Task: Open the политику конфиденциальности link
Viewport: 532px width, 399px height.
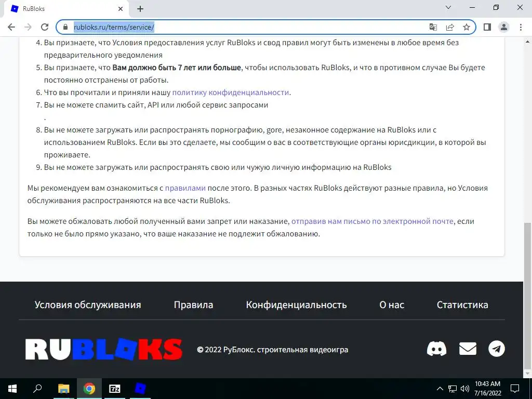Action: (x=230, y=92)
